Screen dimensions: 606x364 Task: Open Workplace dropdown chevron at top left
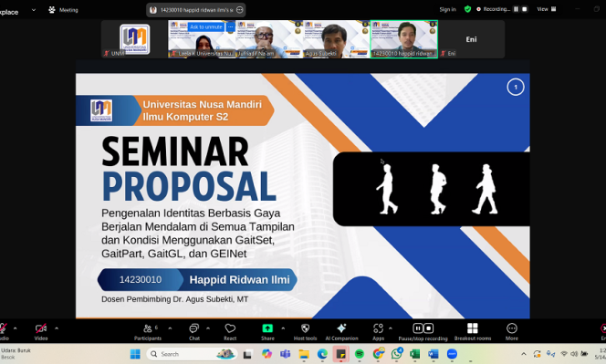(34, 10)
